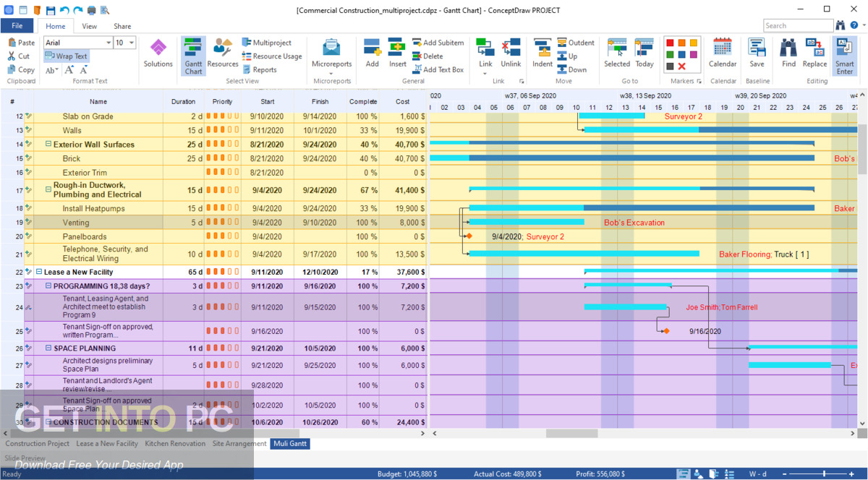Image resolution: width=868 pixels, height=480 pixels.
Task: Open the Construction Project sheet tab
Action: pyautogui.click(x=38, y=444)
